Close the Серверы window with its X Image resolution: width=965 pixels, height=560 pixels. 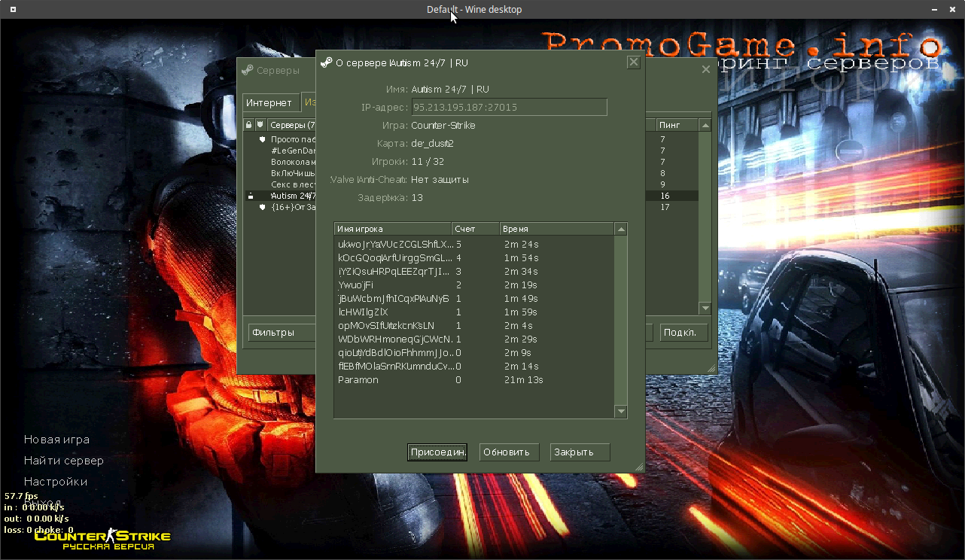click(706, 69)
